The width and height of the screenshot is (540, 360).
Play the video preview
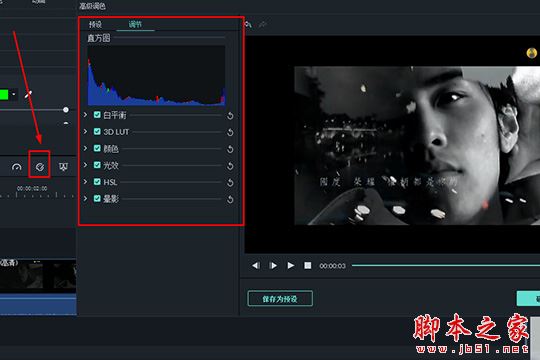tap(291, 266)
